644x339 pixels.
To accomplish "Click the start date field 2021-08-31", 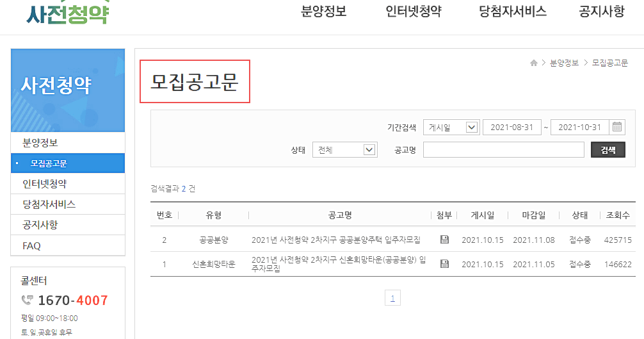I will pos(511,128).
